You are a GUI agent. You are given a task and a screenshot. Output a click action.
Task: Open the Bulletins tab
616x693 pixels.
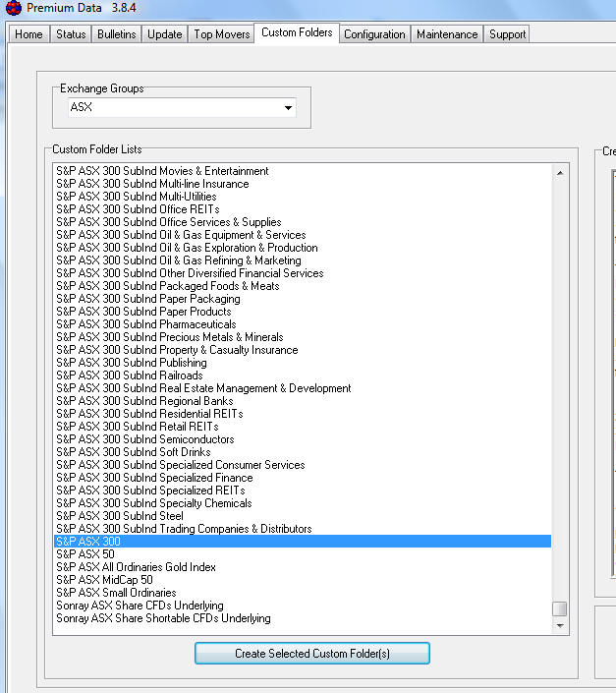click(117, 34)
